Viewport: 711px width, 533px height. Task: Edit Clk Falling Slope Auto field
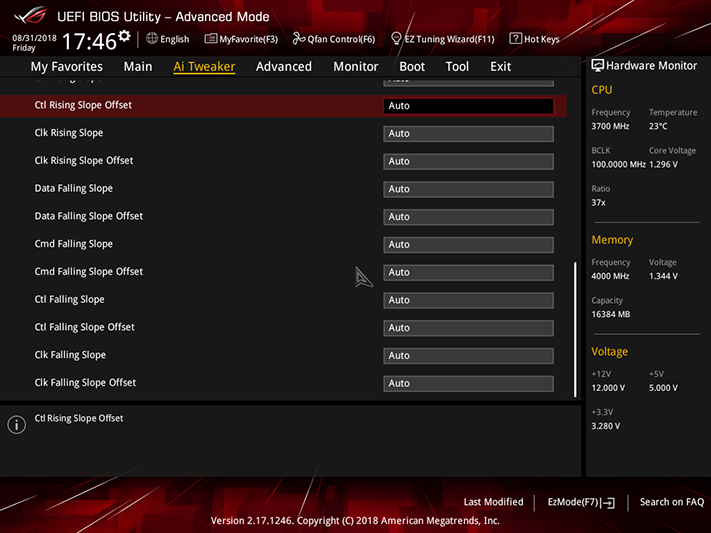point(468,356)
